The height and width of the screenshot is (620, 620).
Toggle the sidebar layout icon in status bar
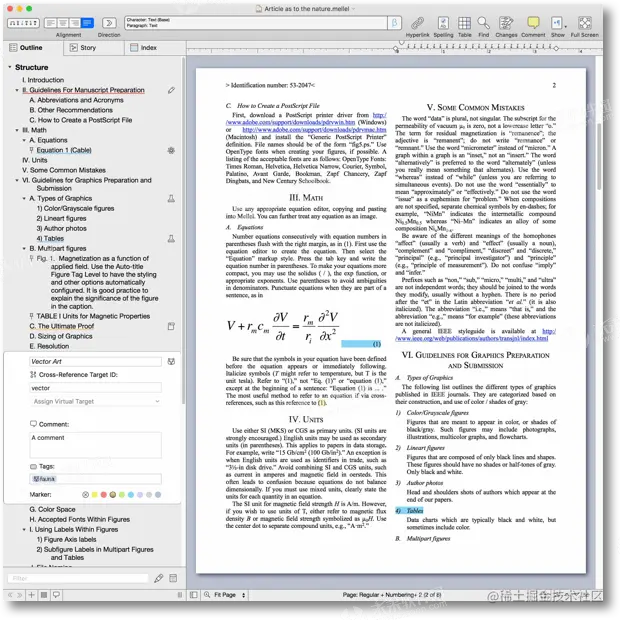[194, 595]
